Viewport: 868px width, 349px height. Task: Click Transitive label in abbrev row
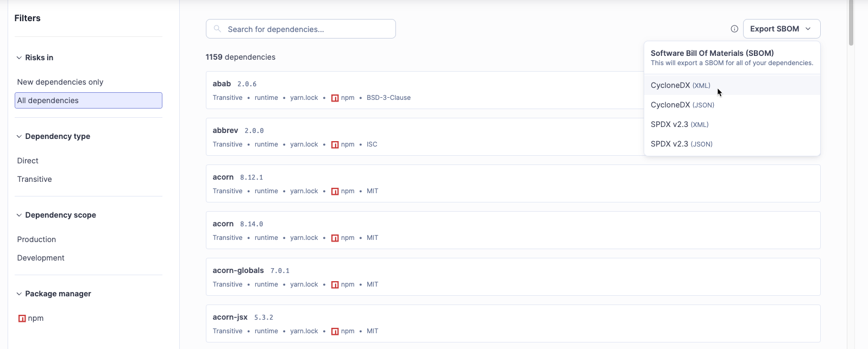(x=228, y=144)
